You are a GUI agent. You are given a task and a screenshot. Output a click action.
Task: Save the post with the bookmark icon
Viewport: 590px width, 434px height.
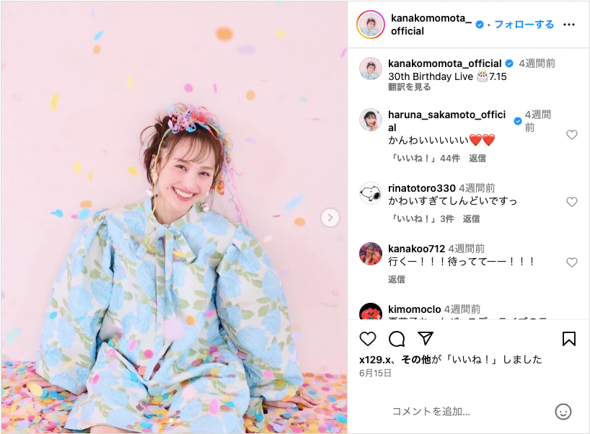click(x=569, y=338)
